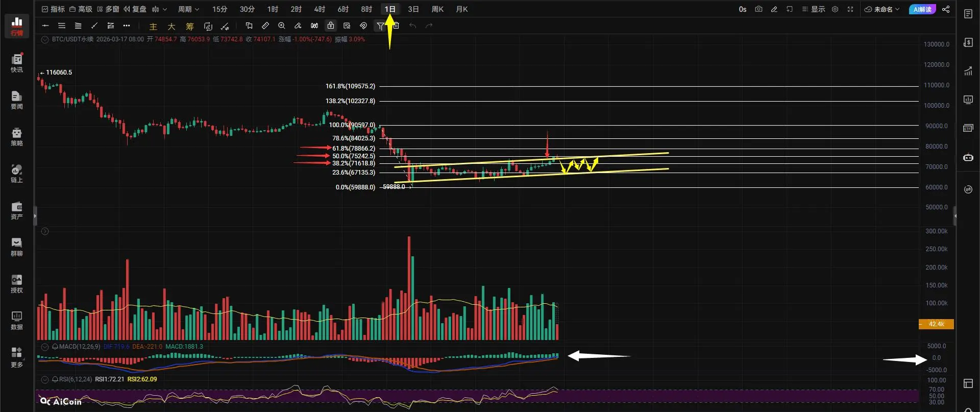Image resolution: width=980 pixels, height=412 pixels.
Task: Open the 高级 advanced button
Action: point(81,9)
